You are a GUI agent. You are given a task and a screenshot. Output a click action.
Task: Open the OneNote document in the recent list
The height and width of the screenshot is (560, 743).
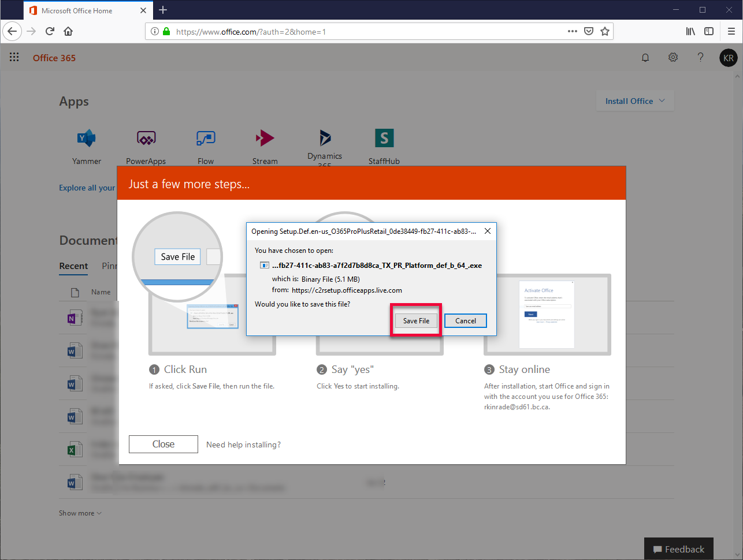point(75,318)
